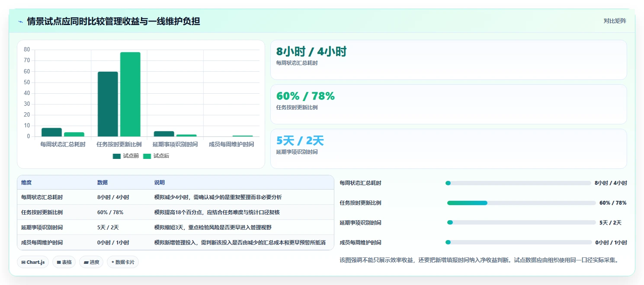644x285 pixels.
Task: Click the 任务按时更新比例 progress bar
Action: pos(522,203)
